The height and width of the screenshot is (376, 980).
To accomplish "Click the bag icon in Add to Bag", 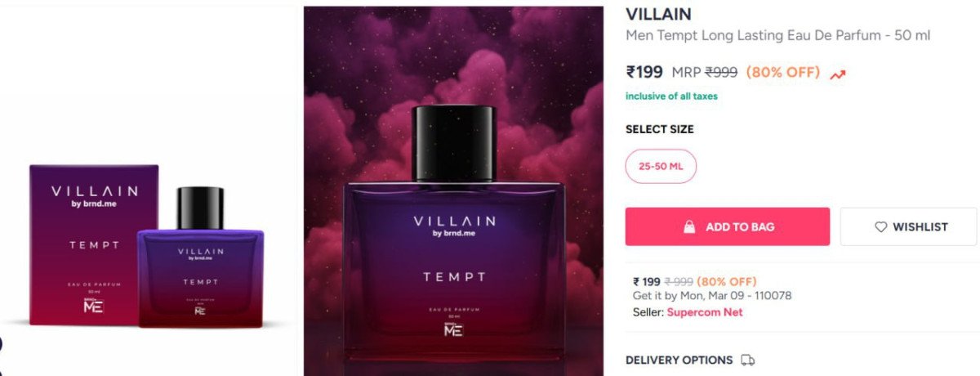I will pos(689,227).
